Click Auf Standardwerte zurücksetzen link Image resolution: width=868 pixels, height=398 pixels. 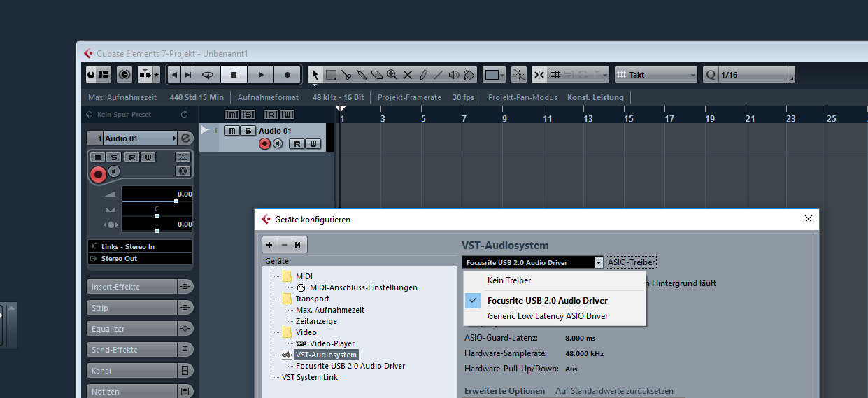tap(614, 391)
